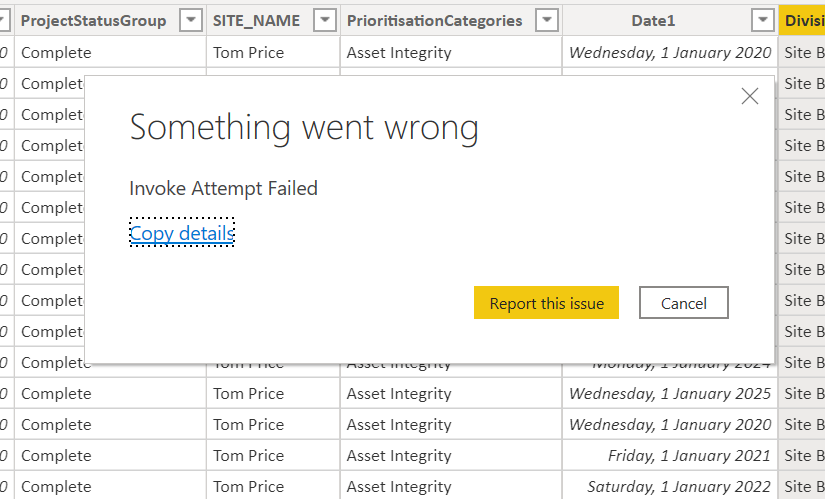The width and height of the screenshot is (825, 499).
Task: Click Report this issue button
Action: pos(546,303)
